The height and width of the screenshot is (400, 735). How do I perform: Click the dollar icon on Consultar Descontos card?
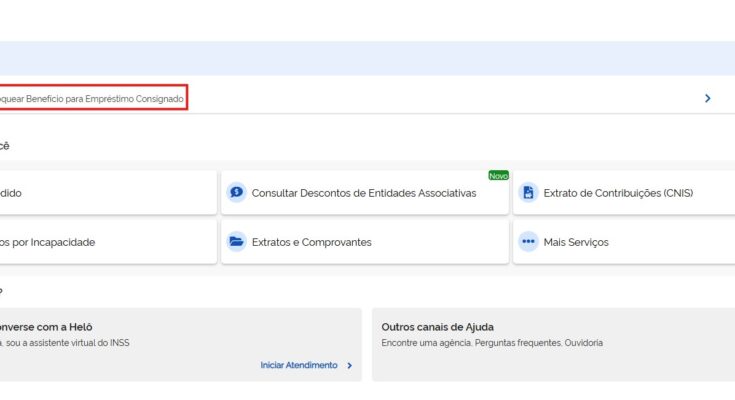[236, 193]
